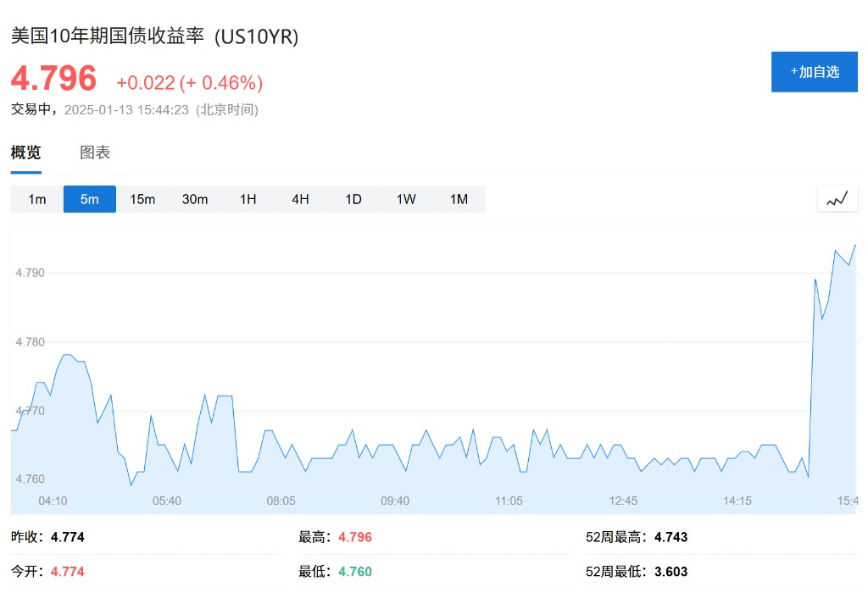Set chart interval to 1H
Screen dimensions: 868x609
click(x=248, y=199)
